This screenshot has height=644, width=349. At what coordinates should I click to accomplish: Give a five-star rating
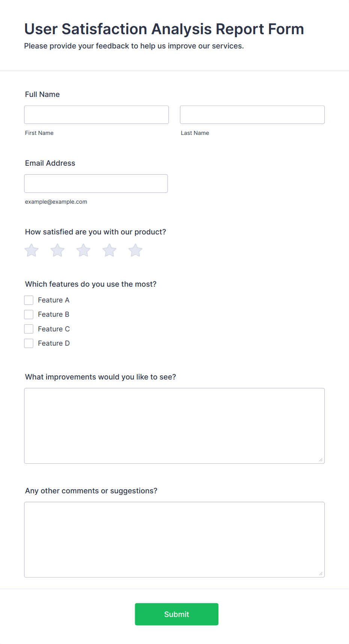click(x=135, y=250)
